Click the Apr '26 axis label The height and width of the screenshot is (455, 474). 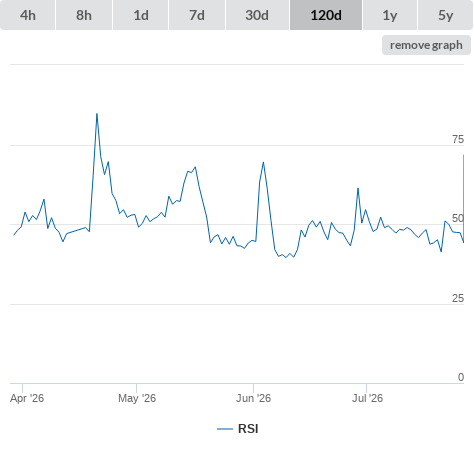27,398
